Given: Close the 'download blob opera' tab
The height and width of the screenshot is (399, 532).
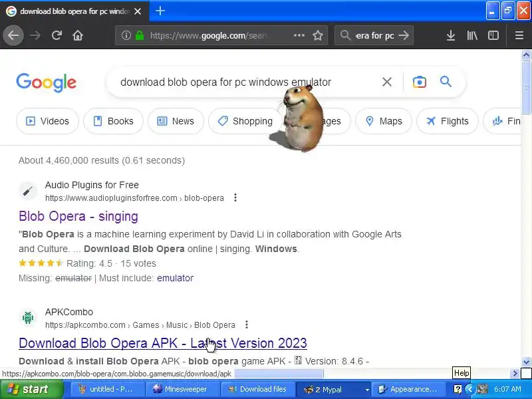Looking at the screenshot, I should 138,11.
